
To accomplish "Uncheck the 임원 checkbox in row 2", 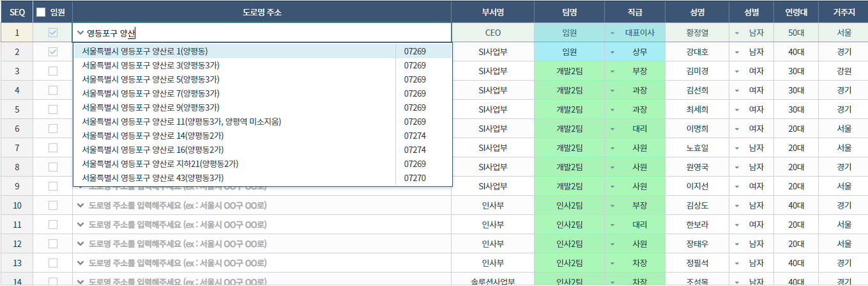I will click(53, 52).
